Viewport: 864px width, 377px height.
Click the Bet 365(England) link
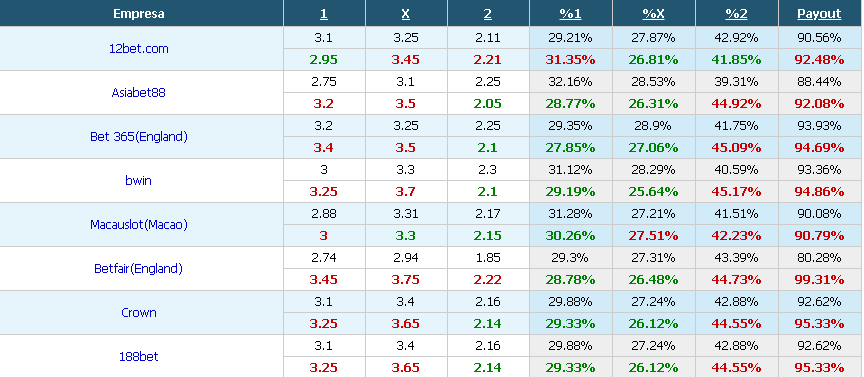click(139, 137)
